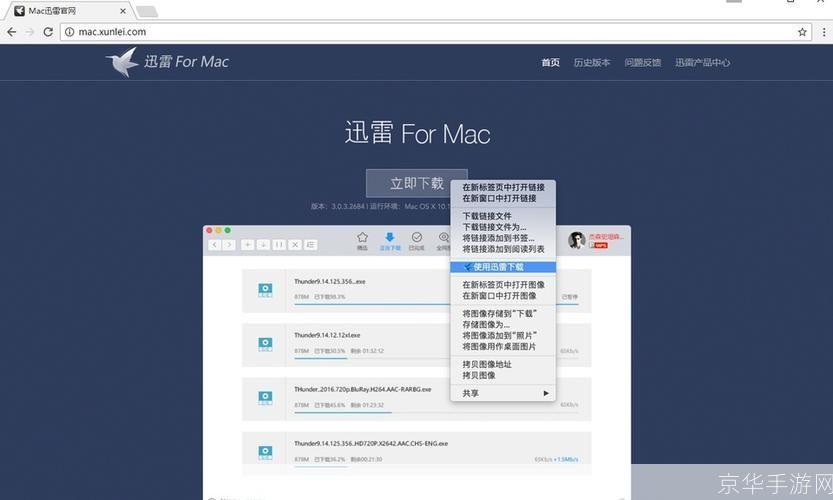Click the down-arrow start button in the Xunlei toolbar
The height and width of the screenshot is (500, 833).
coord(263,244)
